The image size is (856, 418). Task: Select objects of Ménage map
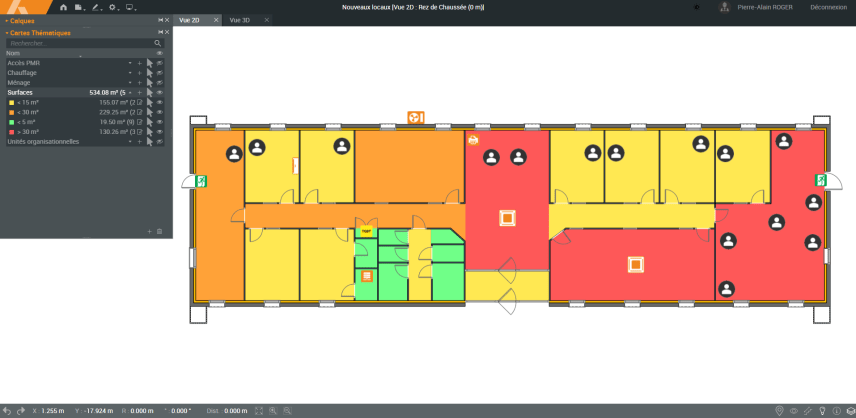(x=150, y=83)
